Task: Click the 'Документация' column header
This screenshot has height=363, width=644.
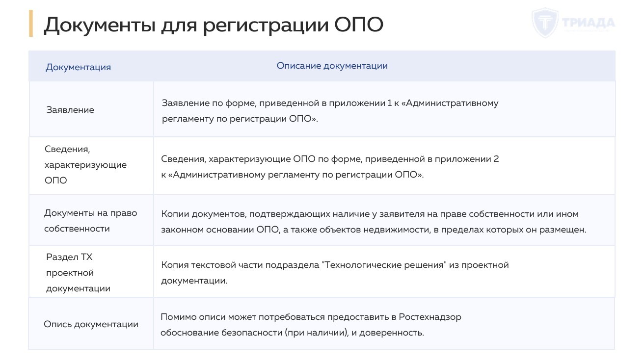Action: [78, 67]
